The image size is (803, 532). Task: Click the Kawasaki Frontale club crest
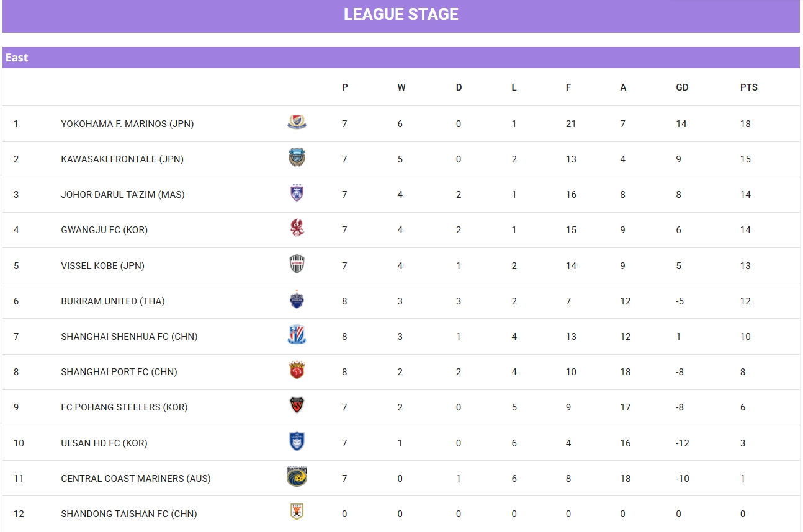pos(297,158)
